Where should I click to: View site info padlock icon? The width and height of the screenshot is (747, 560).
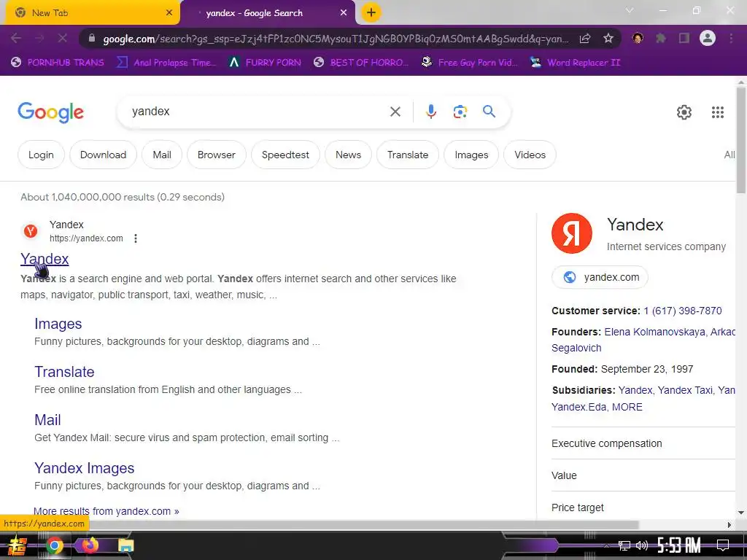tap(92, 39)
